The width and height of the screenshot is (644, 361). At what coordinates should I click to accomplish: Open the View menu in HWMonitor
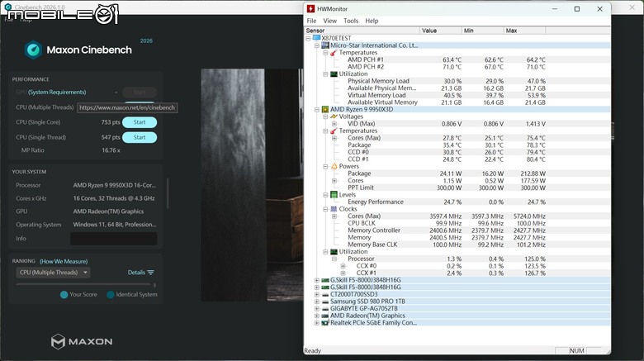(x=329, y=21)
